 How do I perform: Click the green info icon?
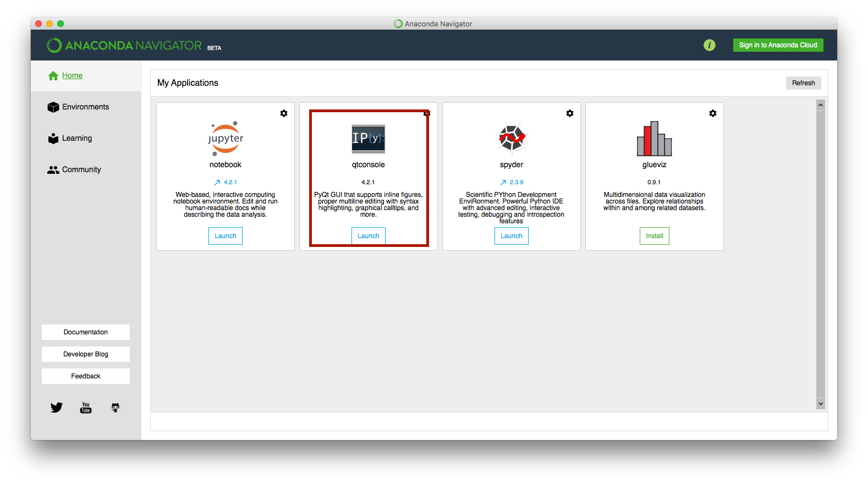coord(710,45)
